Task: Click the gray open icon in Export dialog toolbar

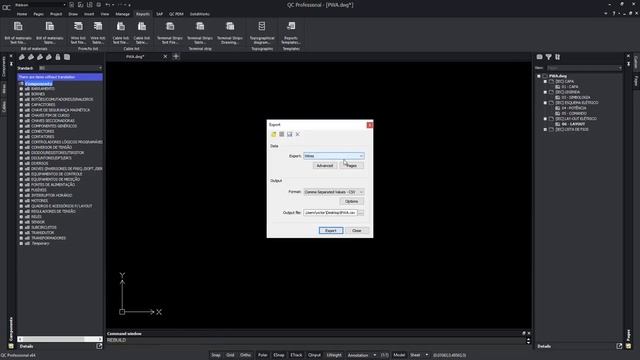Action: (x=282, y=134)
